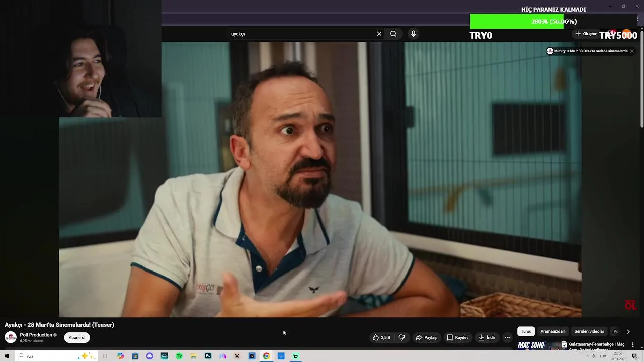Dismiss the Mutluyuz Mu ? card with X
The height and width of the screenshot is (362, 644).
(632, 51)
